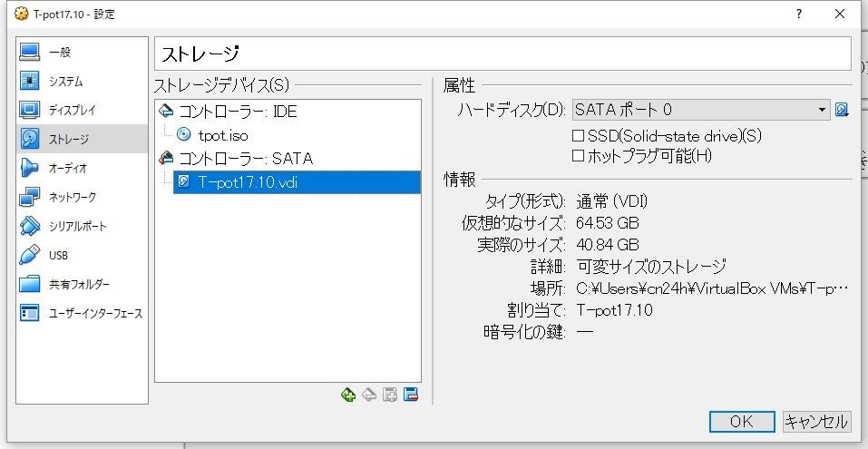Enable the ホットプラグ可能 checkbox
868x449 pixels.
[579, 156]
